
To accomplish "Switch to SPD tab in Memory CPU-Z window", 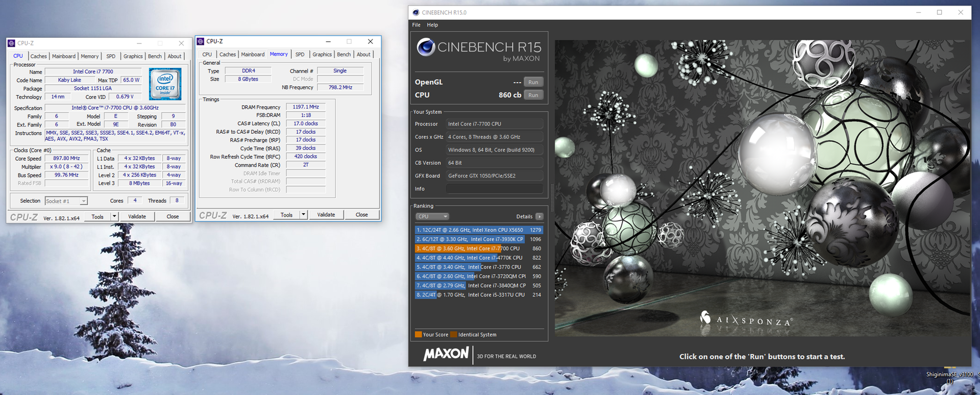I will [x=300, y=54].
